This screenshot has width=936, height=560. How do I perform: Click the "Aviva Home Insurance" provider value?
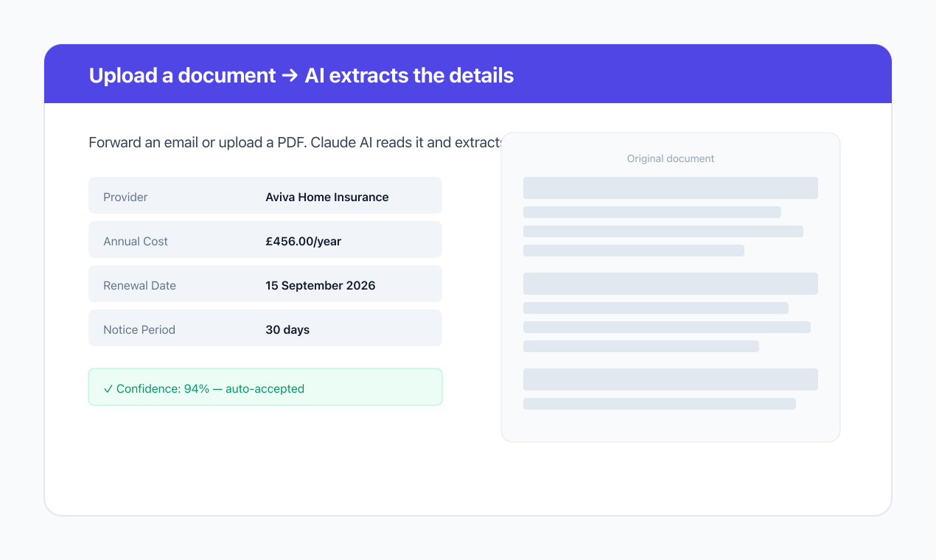[x=326, y=197]
